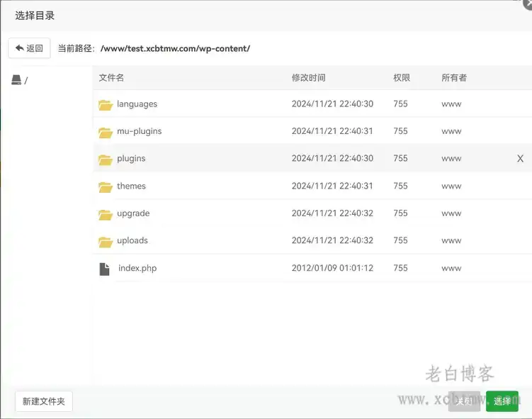Select the plugins folder name
Viewport: 532px width, 419px height.
[x=131, y=159]
